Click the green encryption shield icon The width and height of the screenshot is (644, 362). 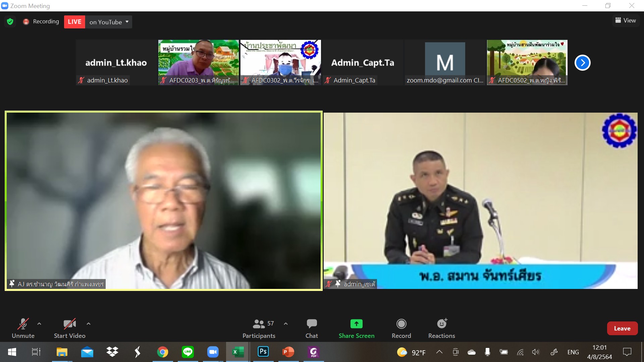[10, 22]
